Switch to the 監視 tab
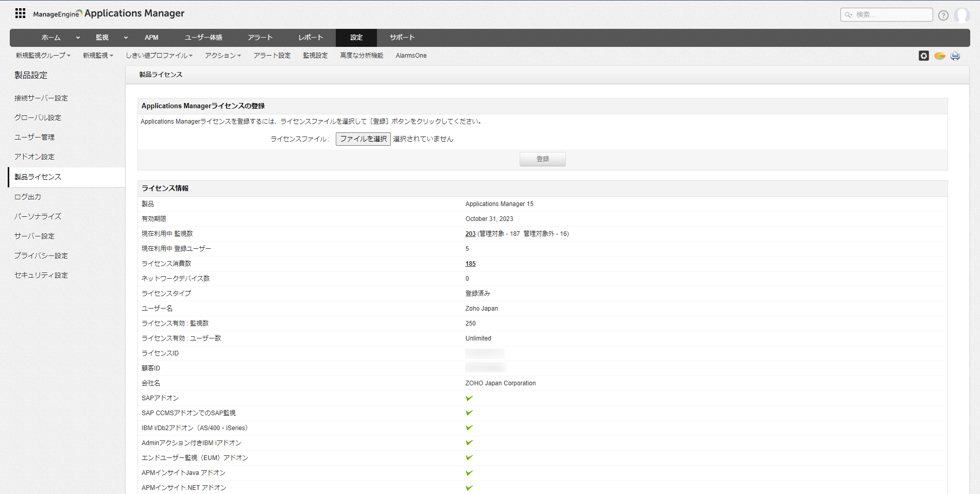This screenshot has width=980, height=494. (x=102, y=38)
